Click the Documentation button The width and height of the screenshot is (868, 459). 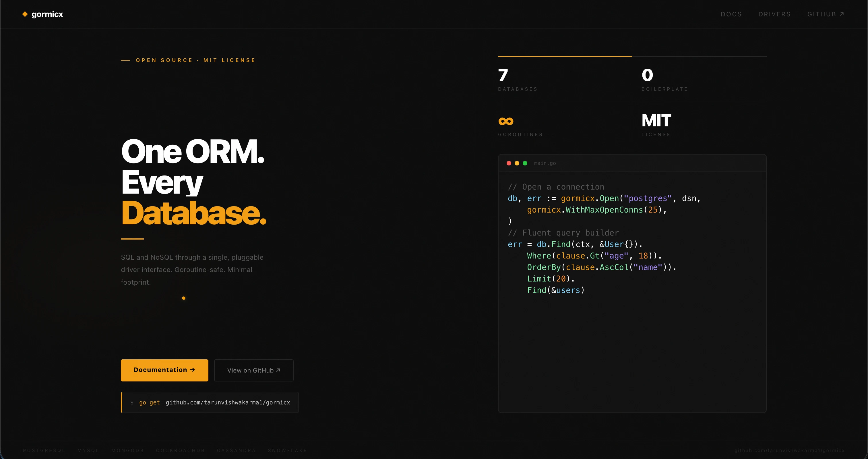164,370
